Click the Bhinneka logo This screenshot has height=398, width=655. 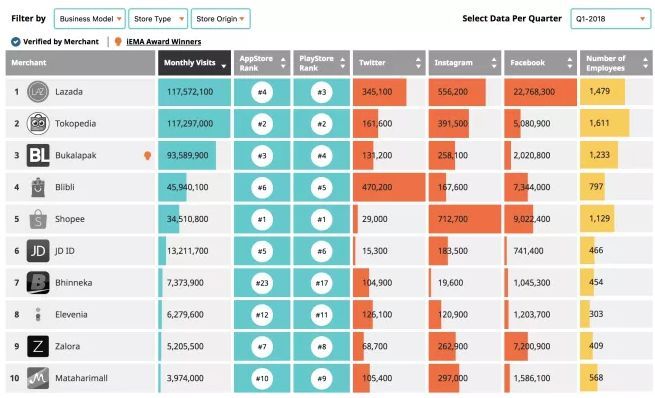coord(38,283)
